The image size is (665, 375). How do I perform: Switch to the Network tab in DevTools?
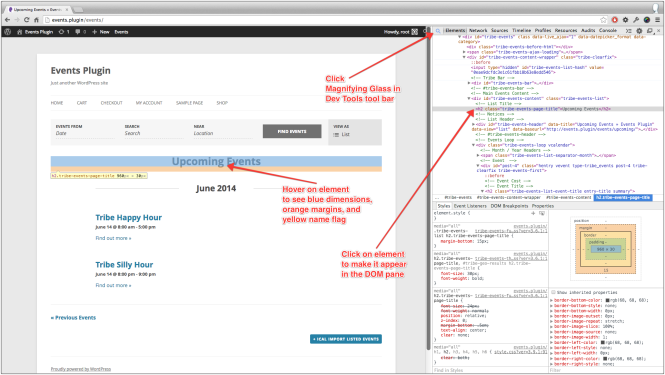(x=478, y=31)
